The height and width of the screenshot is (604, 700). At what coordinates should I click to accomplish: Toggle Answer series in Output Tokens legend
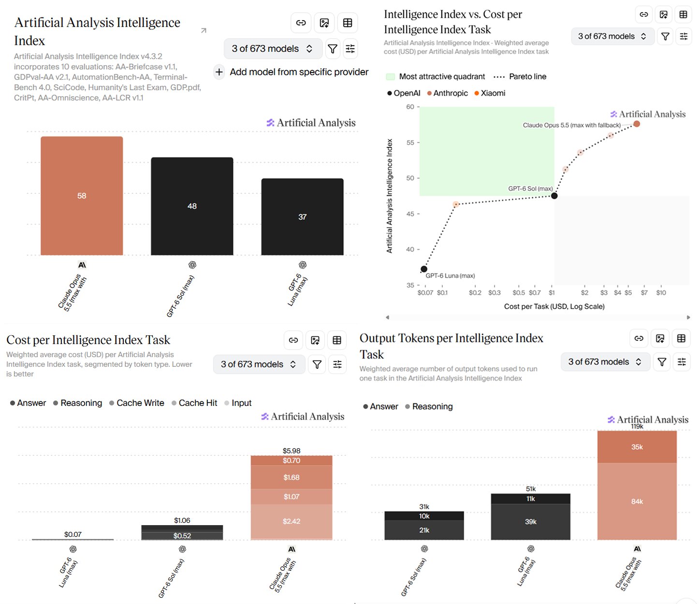point(380,406)
